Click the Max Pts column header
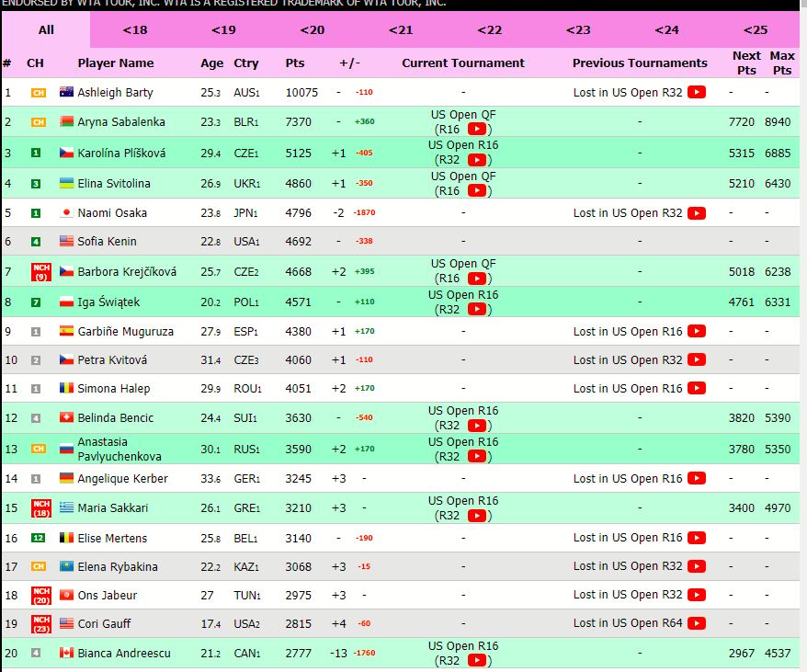The width and height of the screenshot is (807, 672). click(x=782, y=63)
